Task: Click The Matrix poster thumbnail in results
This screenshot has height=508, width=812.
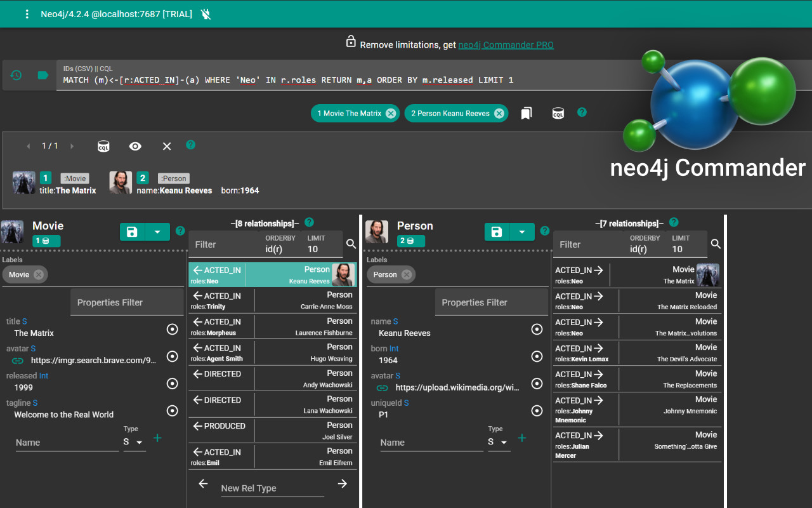Action: pyautogui.click(x=24, y=182)
